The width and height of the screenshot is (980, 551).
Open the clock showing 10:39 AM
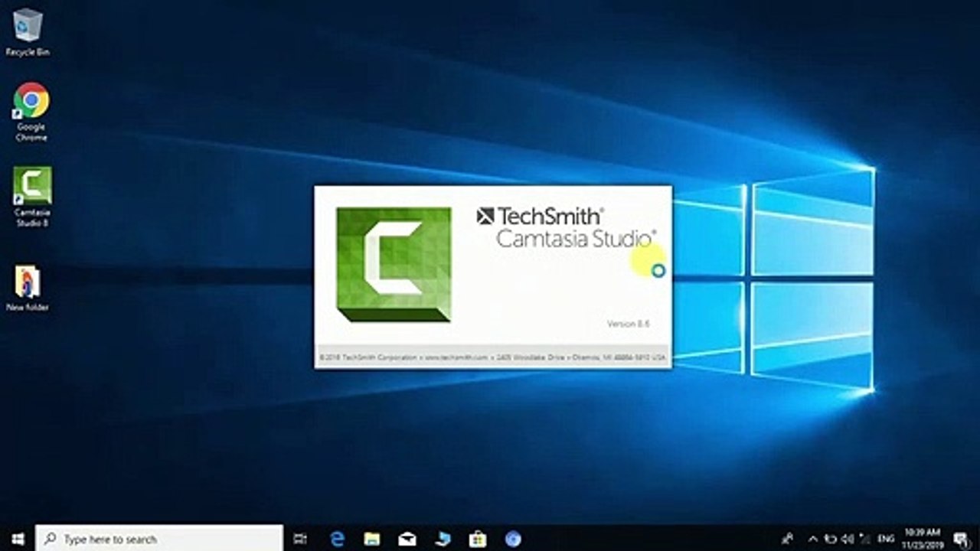[922, 539]
